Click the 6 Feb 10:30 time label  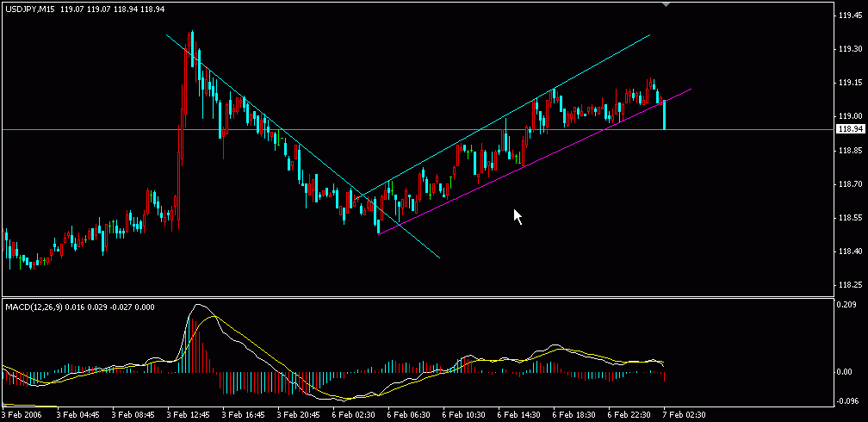464,414
